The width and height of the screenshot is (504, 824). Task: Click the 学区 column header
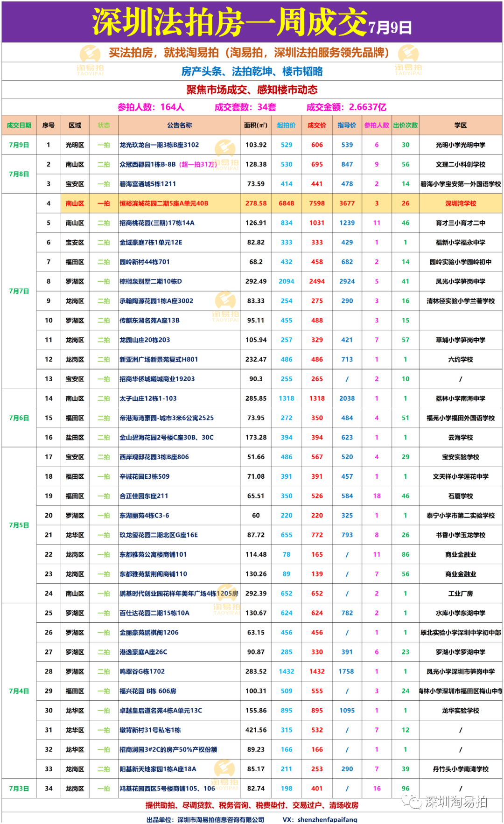click(461, 125)
